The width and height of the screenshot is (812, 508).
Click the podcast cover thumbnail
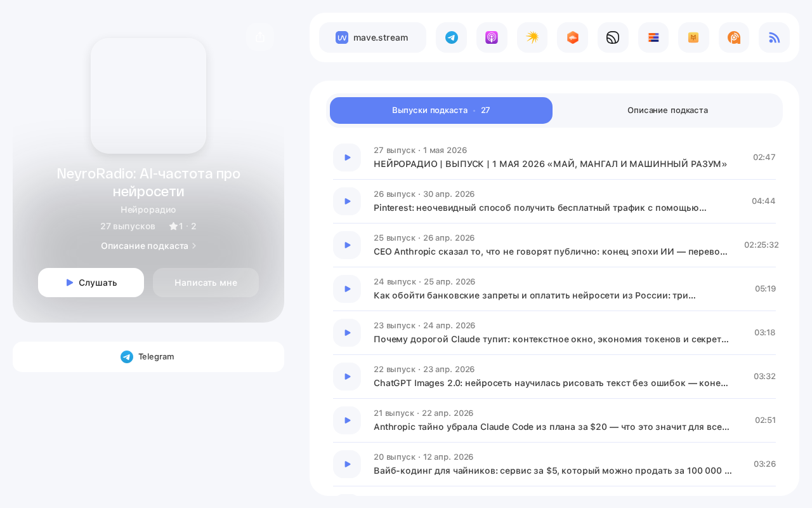tap(148, 96)
